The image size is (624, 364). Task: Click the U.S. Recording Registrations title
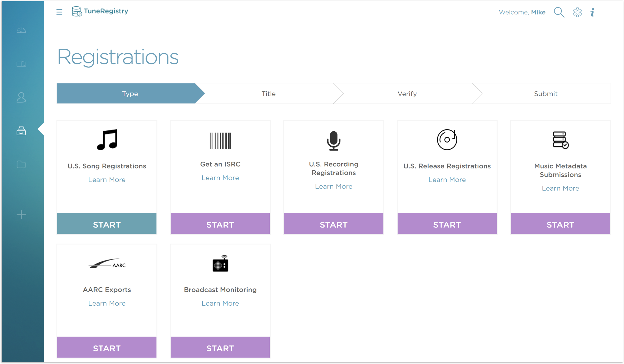tap(334, 168)
